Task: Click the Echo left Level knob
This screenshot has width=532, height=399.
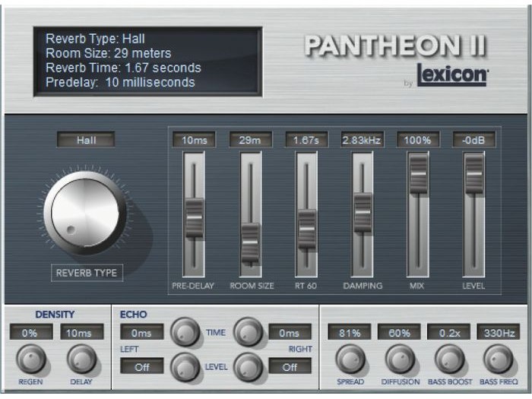Action: click(185, 367)
